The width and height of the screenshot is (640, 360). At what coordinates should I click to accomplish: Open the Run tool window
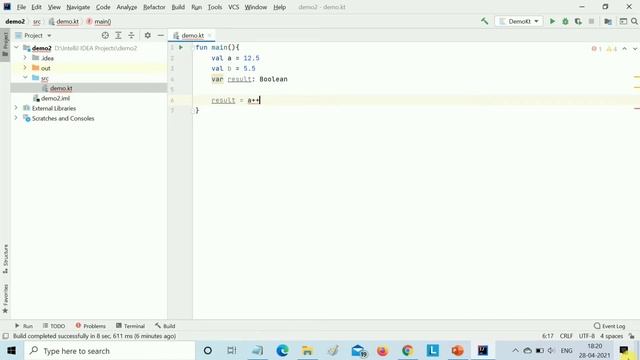click(24, 326)
